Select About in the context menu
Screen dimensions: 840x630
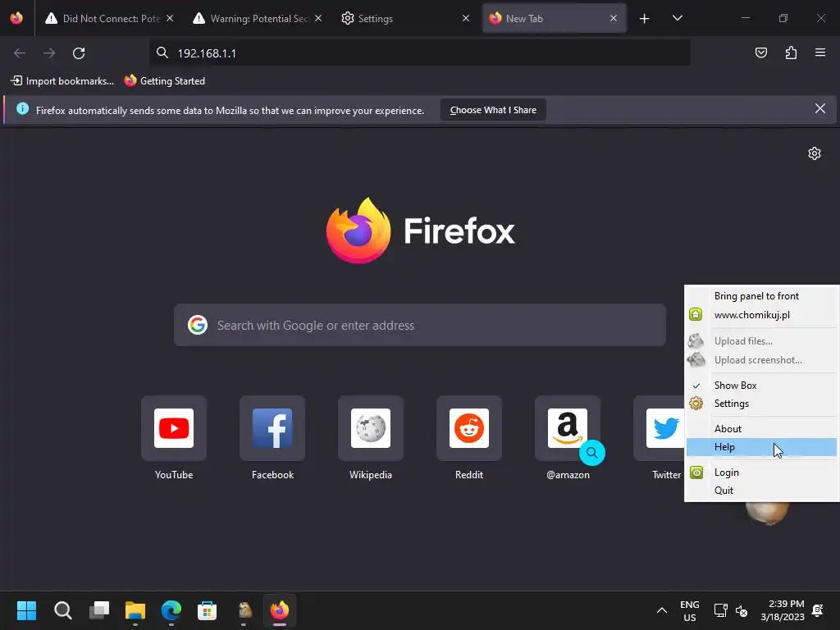tap(761, 428)
